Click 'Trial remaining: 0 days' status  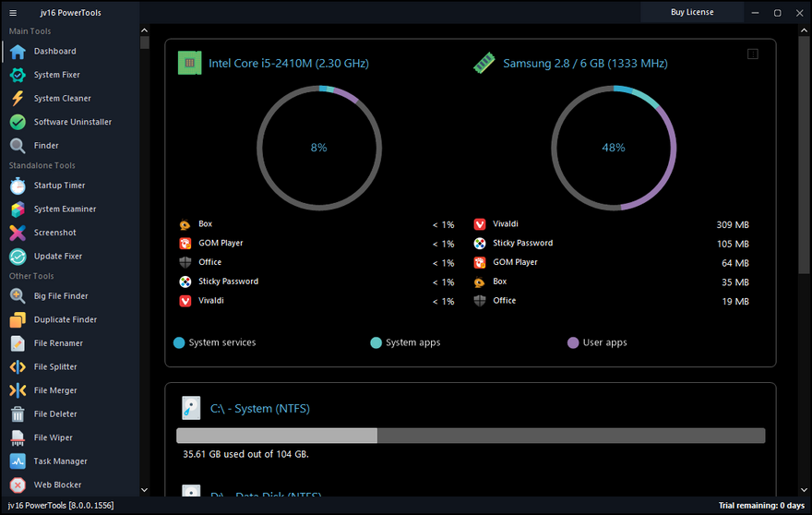coord(761,506)
